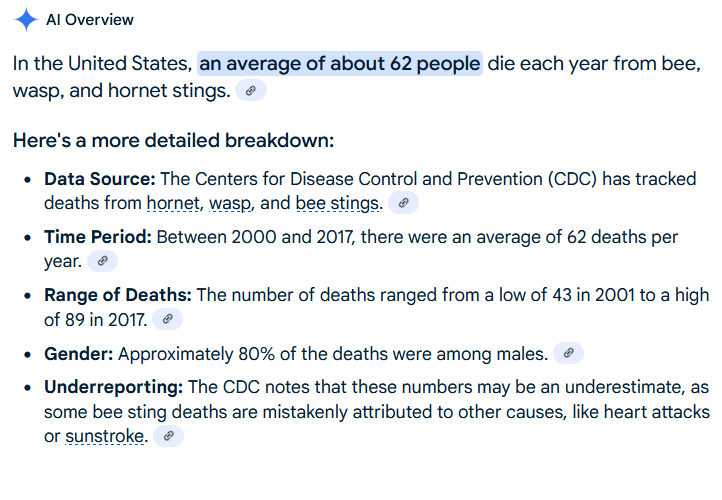This screenshot has height=500, width=722.
Task: Click the bold "Underreporting:" label
Action: [113, 388]
